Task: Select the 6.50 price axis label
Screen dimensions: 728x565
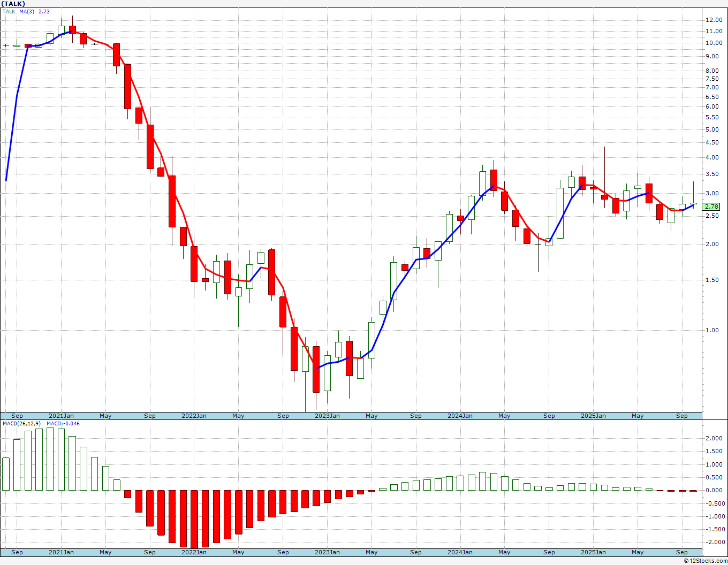Action: pos(712,97)
